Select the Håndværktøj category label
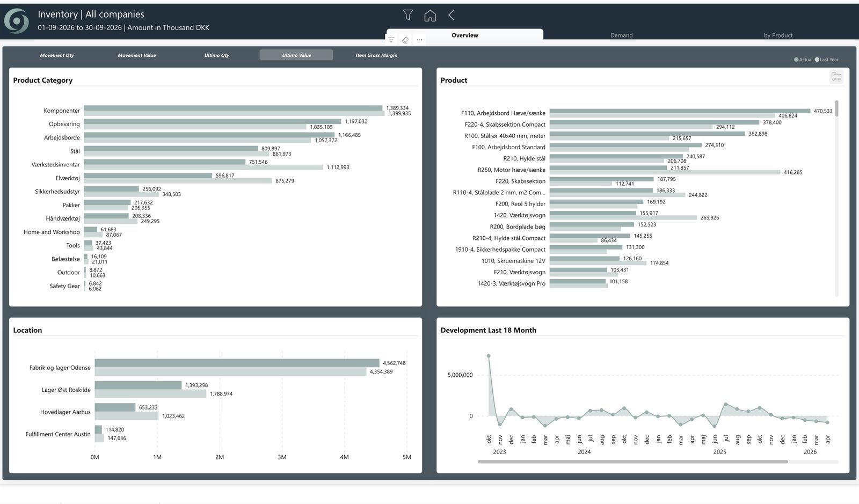This screenshot has height=504, width=859. [63, 218]
